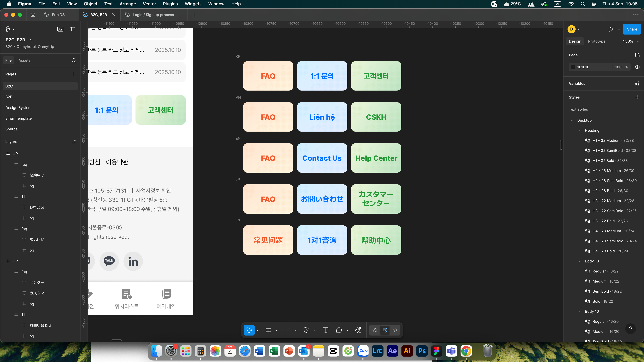
Task: Click the 1E1E1E page color swatch
Action: point(573,67)
